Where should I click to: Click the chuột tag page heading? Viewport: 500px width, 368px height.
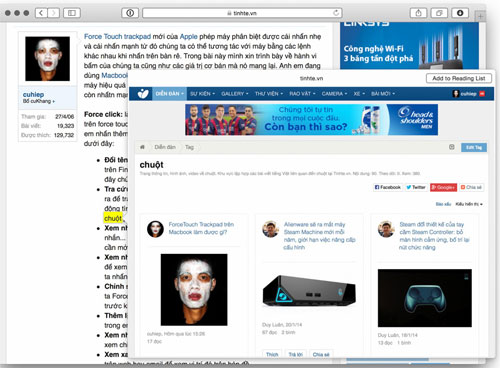click(152, 165)
